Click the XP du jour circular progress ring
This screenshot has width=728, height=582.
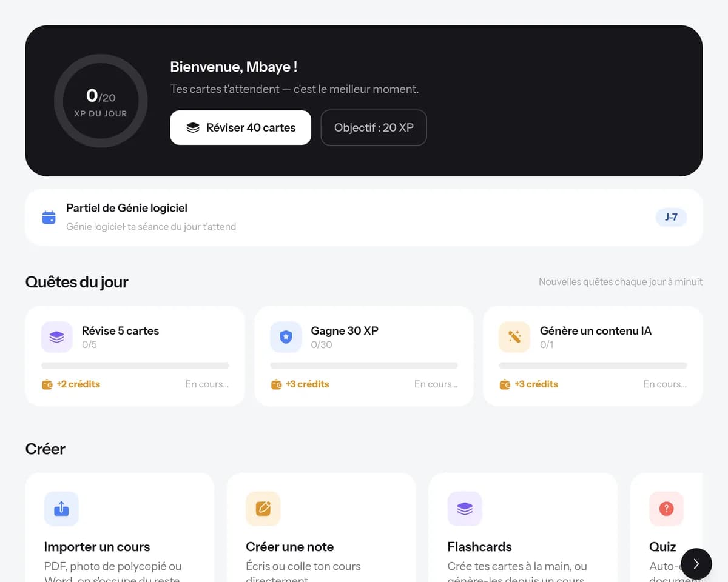(x=101, y=101)
